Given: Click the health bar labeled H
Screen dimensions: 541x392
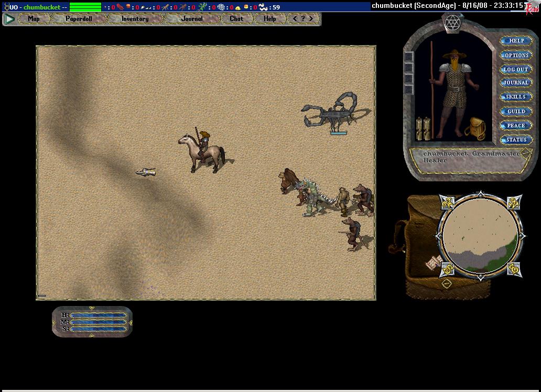Looking at the screenshot, I should coord(99,315).
